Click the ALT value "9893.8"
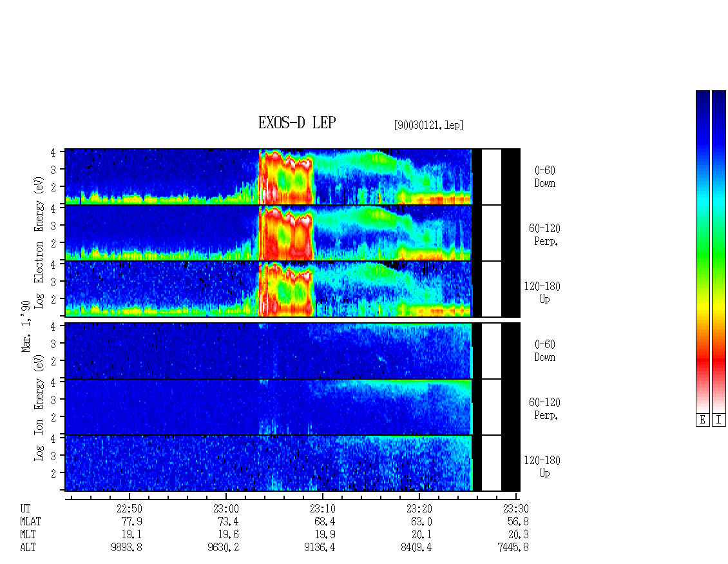728x564 pixels. [x=126, y=547]
